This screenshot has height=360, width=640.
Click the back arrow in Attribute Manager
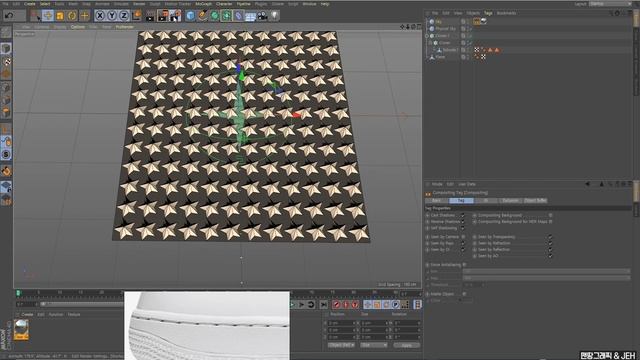[587, 184]
